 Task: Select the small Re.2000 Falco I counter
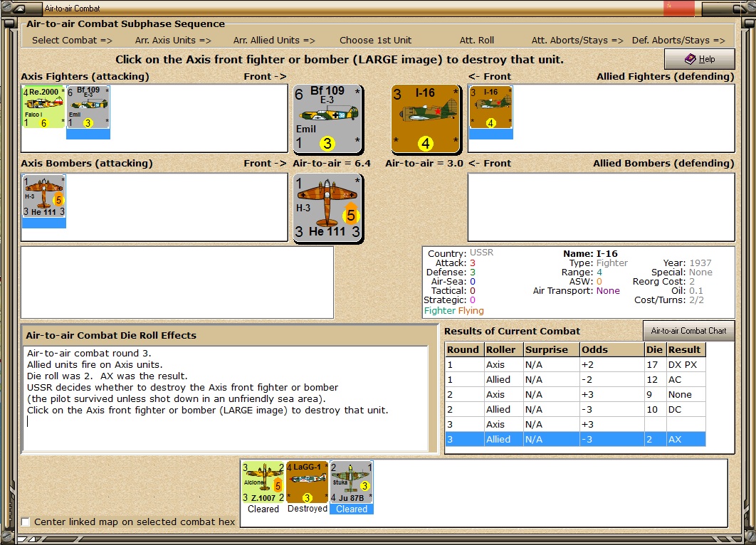[x=43, y=107]
